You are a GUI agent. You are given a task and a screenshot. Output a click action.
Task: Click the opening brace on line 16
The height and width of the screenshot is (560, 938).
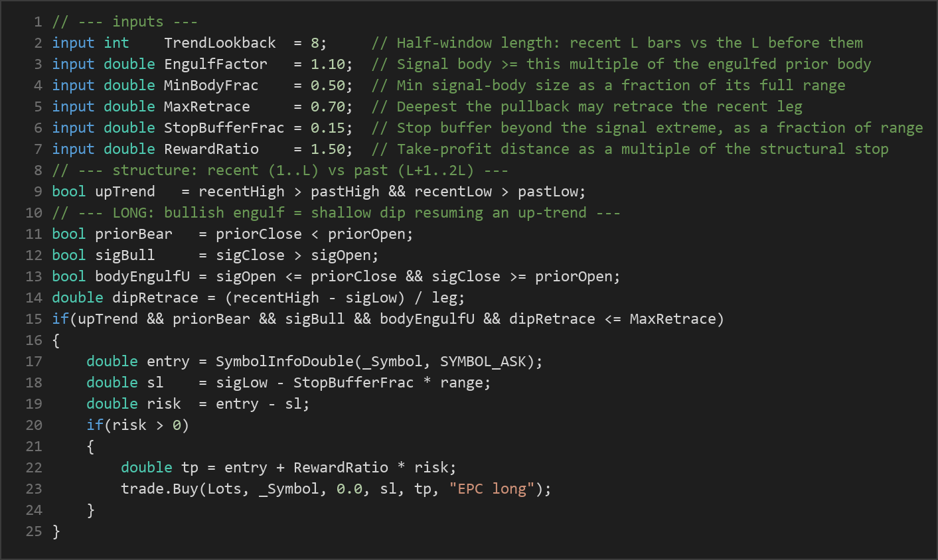click(56, 340)
